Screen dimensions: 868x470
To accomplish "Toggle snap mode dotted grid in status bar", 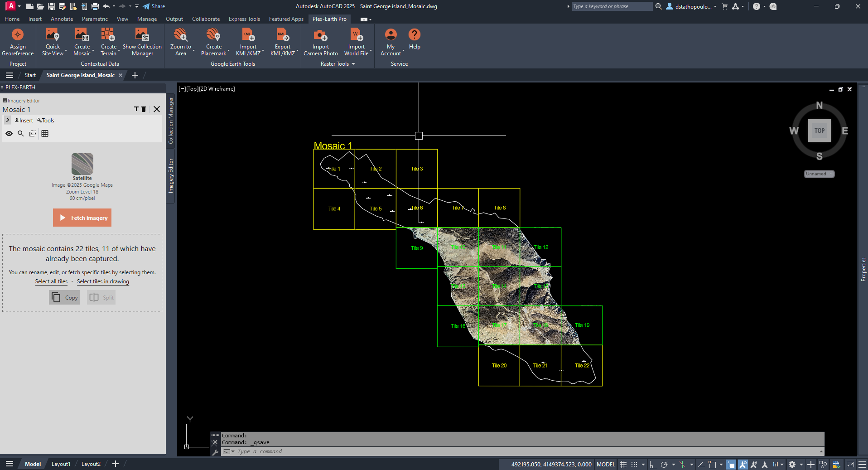I will [x=634, y=464].
